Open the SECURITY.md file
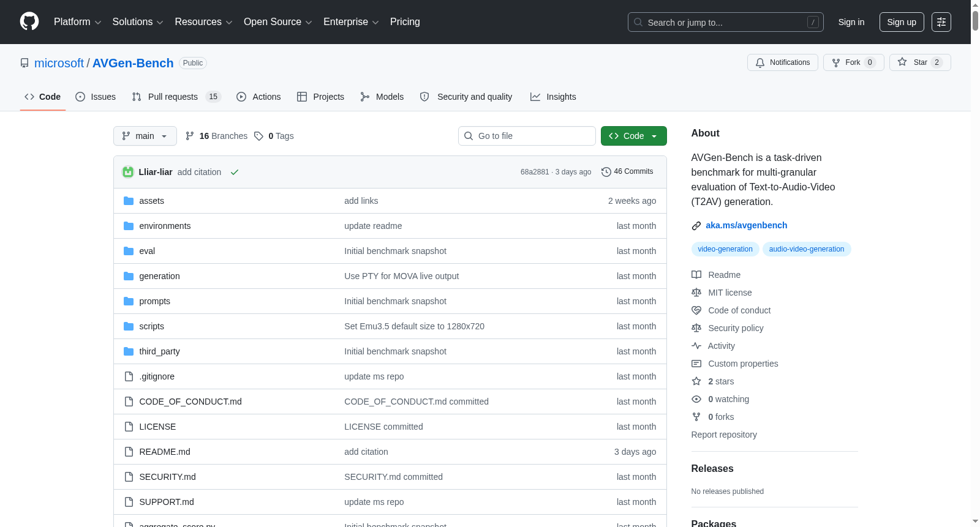 click(167, 477)
